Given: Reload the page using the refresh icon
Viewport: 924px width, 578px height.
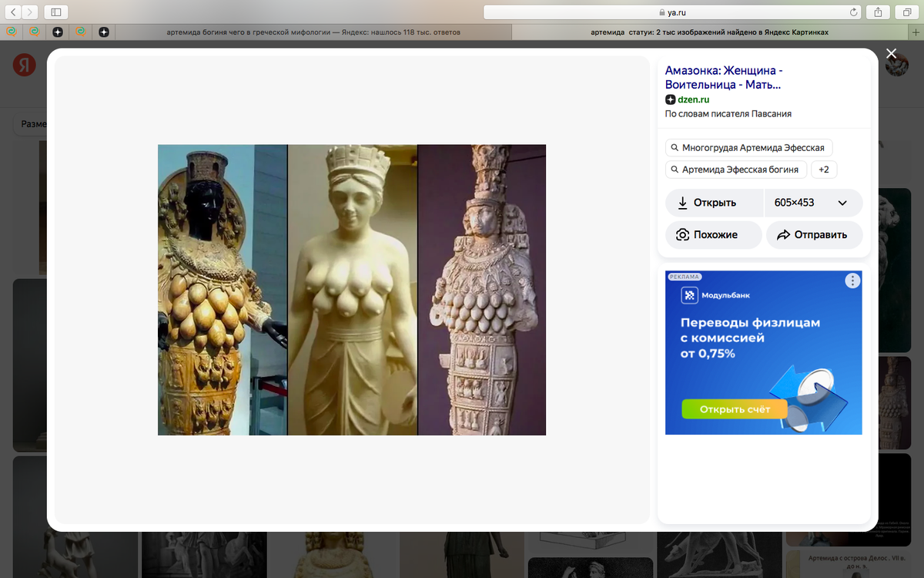Looking at the screenshot, I should tap(853, 12).
